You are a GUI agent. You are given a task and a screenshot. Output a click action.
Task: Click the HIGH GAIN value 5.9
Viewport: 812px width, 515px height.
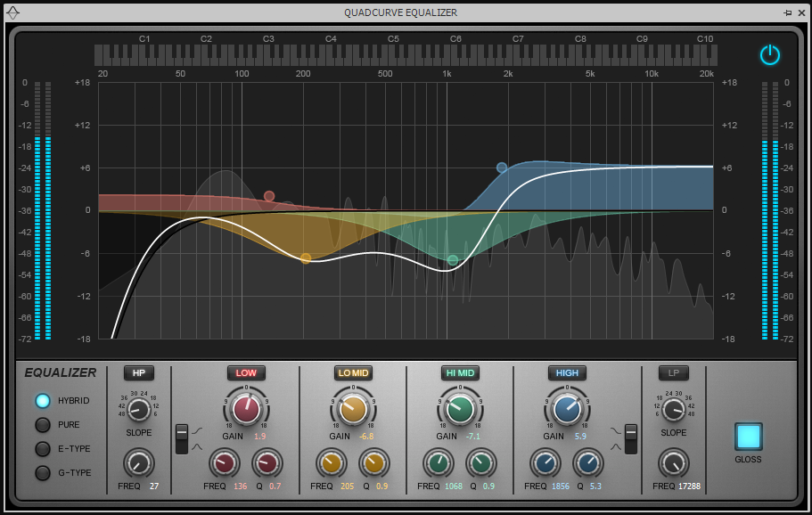(x=580, y=437)
